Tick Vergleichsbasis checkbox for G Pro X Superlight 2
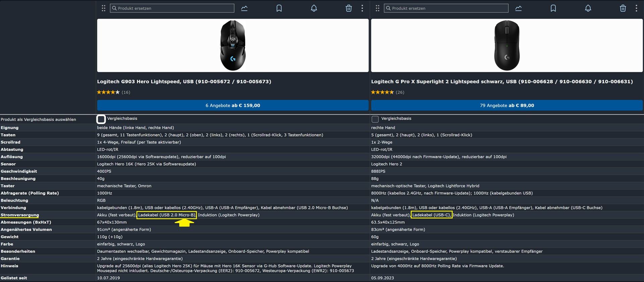The height and width of the screenshot is (282, 644). click(375, 119)
